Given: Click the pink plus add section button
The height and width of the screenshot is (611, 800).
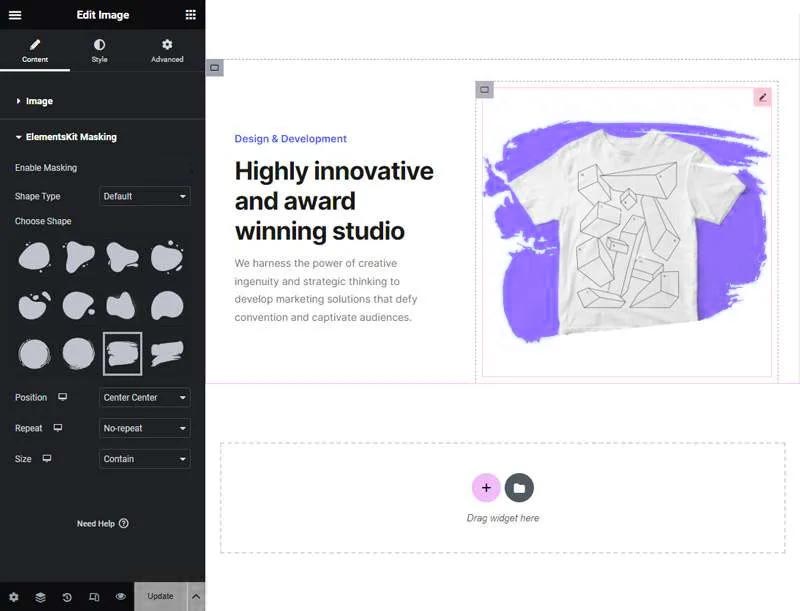Looking at the screenshot, I should (486, 488).
